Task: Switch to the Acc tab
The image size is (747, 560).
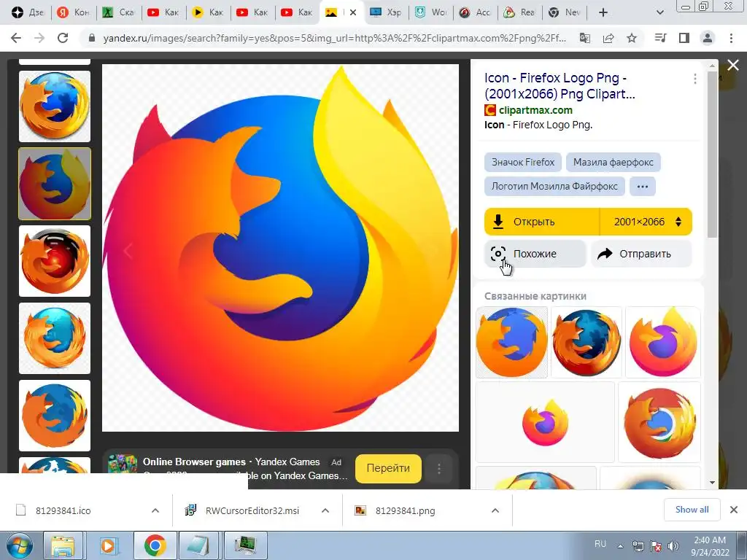Action: pos(475,12)
